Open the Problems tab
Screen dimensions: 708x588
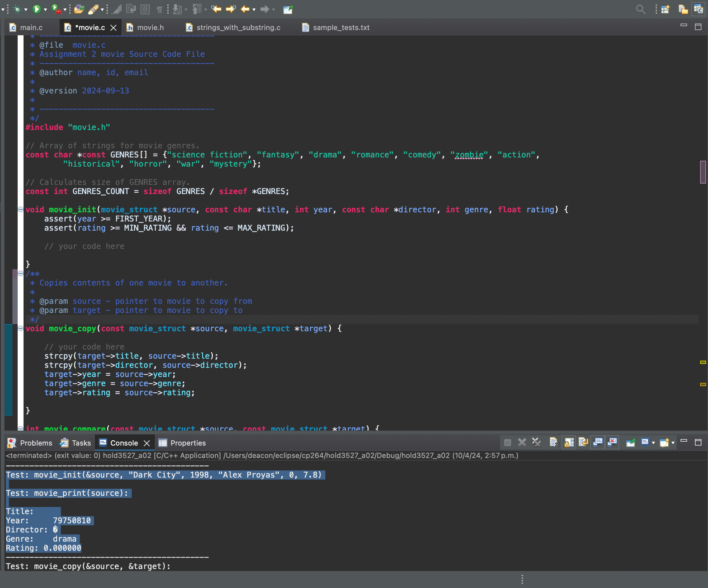tap(36, 442)
